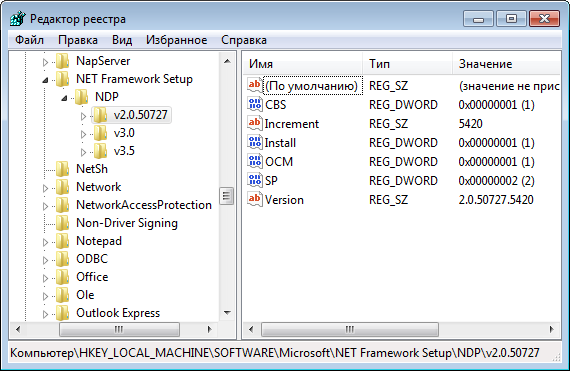The height and width of the screenshot is (371, 570).
Task: Select the Install DWORD value icon
Action: pyautogui.click(x=254, y=142)
